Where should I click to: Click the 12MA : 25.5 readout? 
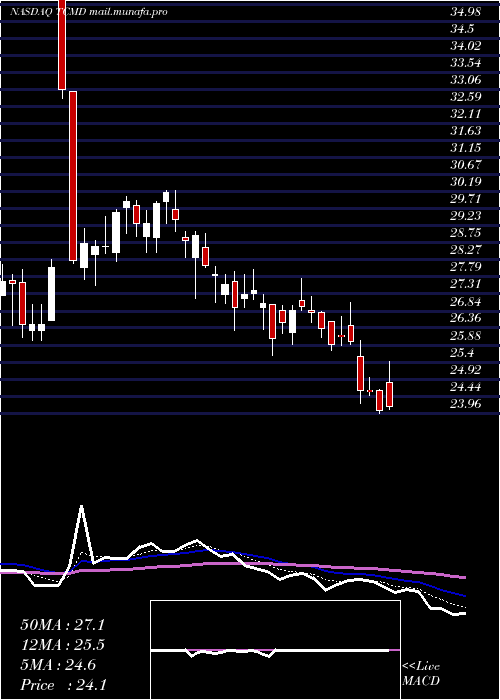[63, 645]
